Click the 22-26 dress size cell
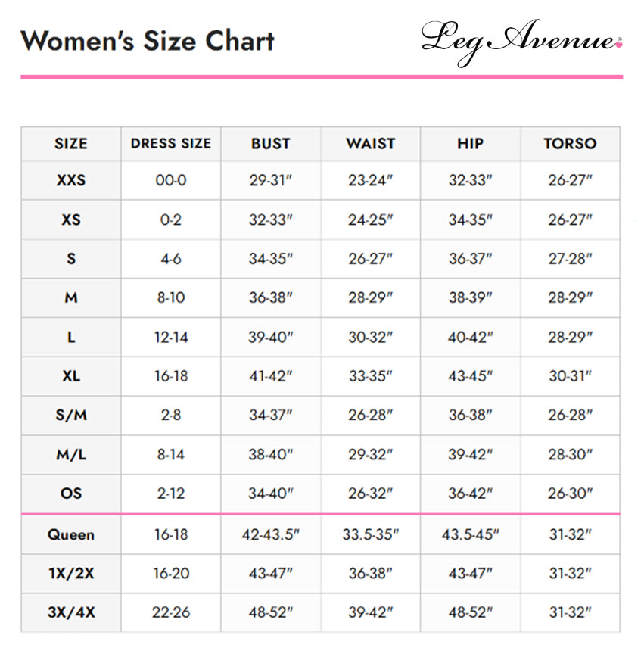This screenshot has width=644, height=657. pyautogui.click(x=171, y=612)
